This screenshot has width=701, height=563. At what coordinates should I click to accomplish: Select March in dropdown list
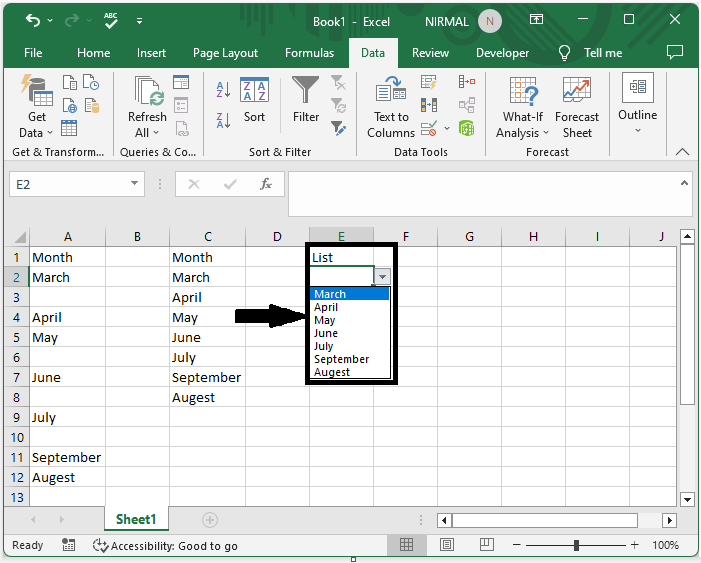point(350,294)
